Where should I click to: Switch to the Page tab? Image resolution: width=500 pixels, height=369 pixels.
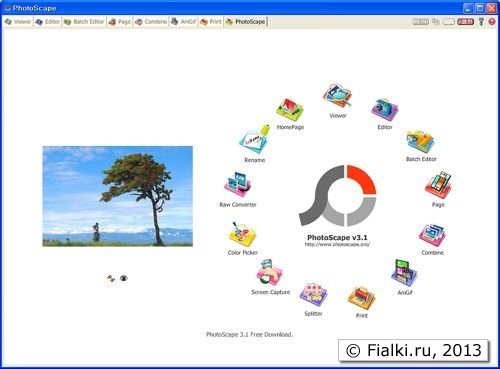tap(120, 22)
